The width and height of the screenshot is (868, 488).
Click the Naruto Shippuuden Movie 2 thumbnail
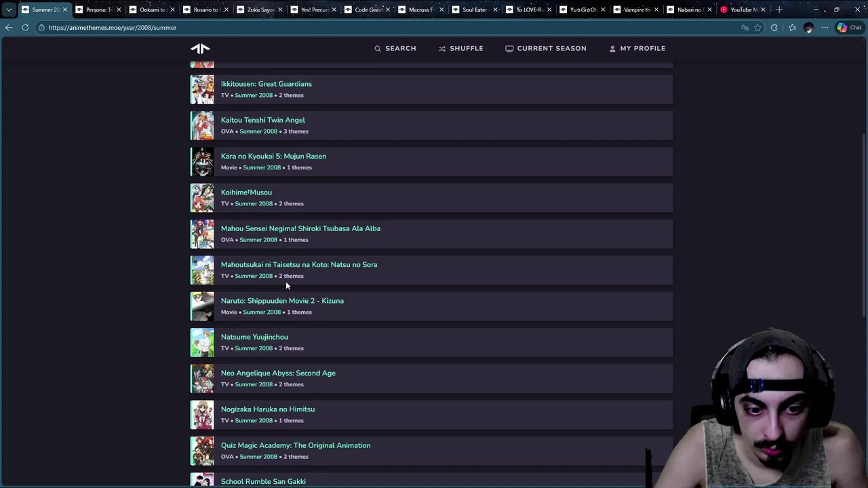click(202, 306)
